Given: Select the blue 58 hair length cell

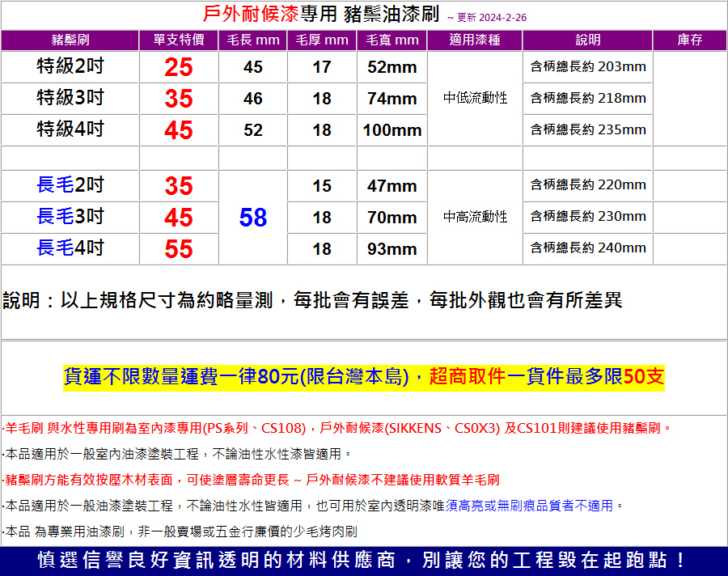Looking at the screenshot, I should click(253, 217).
